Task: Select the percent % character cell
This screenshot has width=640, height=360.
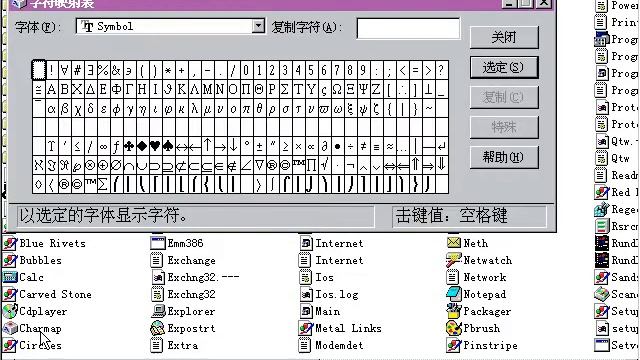Action: (103, 70)
